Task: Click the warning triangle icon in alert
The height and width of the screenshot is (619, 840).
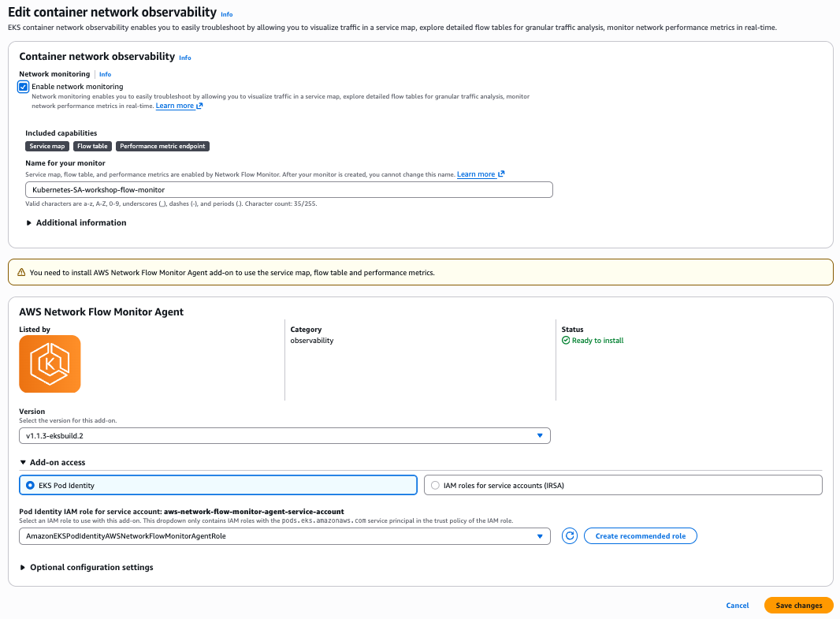Action: 21,272
